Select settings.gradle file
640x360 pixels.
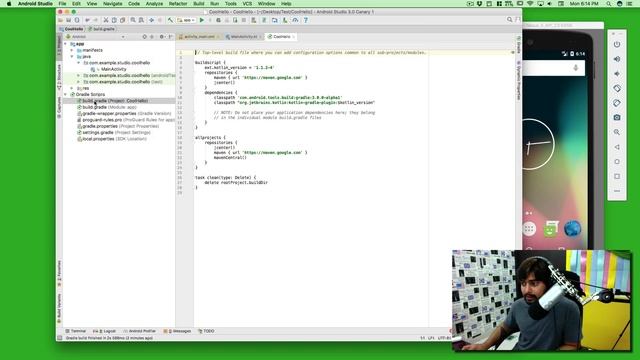click(114, 133)
